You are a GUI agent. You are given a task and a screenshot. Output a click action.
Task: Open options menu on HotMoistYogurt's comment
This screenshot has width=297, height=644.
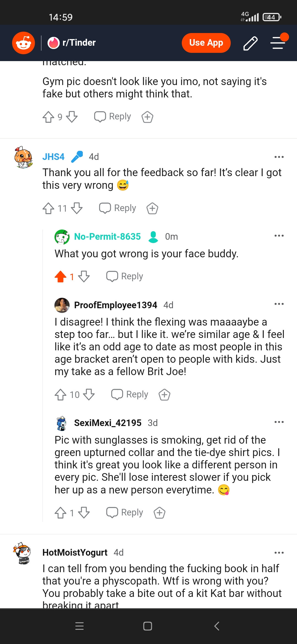click(x=279, y=552)
